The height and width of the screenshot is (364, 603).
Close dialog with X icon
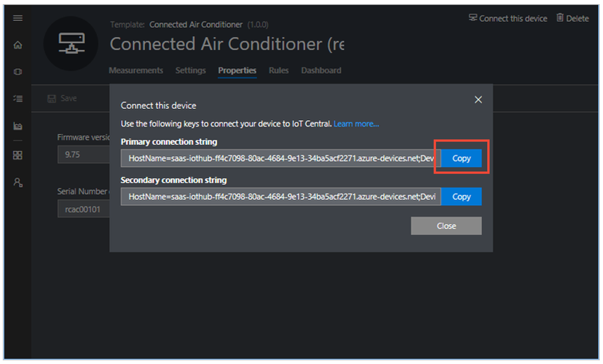coord(478,100)
